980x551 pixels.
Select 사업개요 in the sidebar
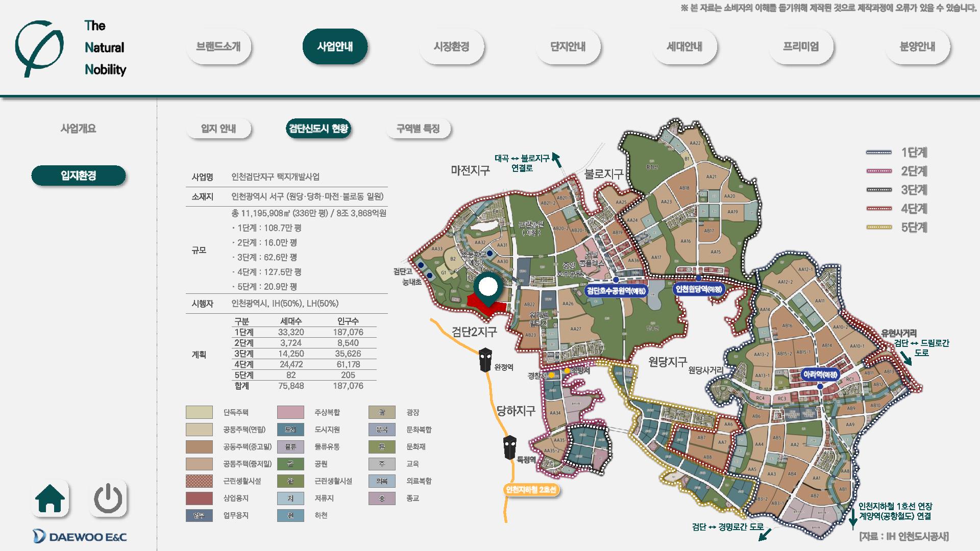(78, 129)
